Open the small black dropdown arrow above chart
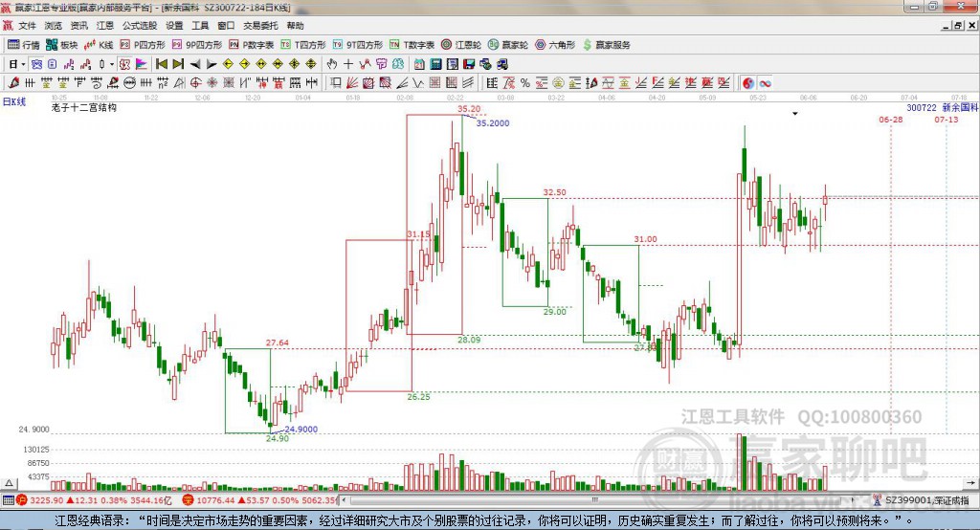 (795, 114)
